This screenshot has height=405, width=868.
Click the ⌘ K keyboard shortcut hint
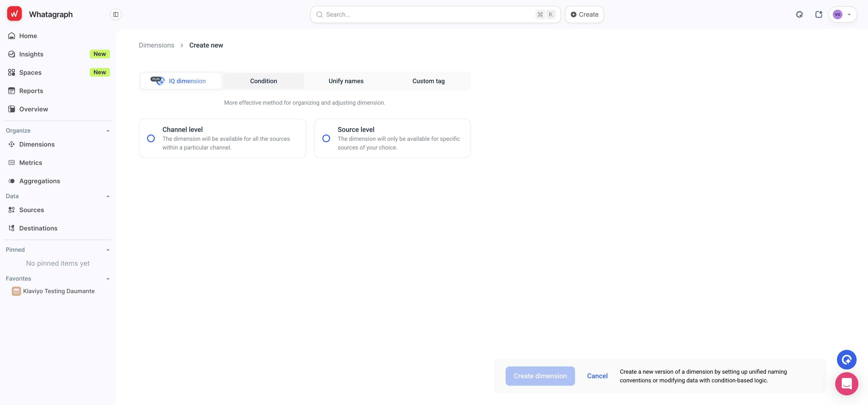point(545,14)
